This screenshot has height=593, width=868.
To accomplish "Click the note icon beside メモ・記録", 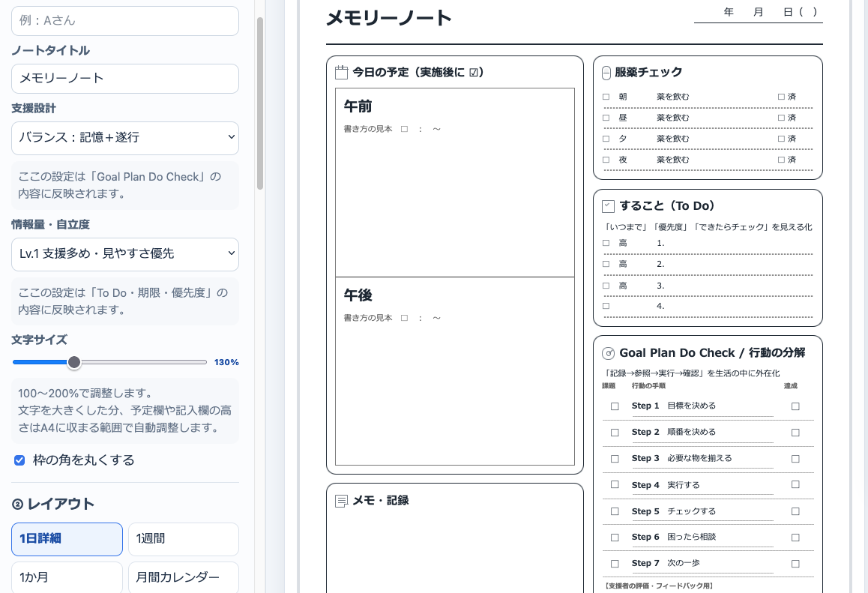I will [342, 501].
